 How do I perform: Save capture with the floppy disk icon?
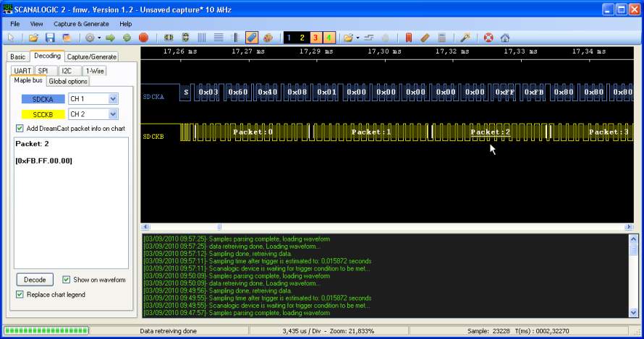click(x=50, y=38)
